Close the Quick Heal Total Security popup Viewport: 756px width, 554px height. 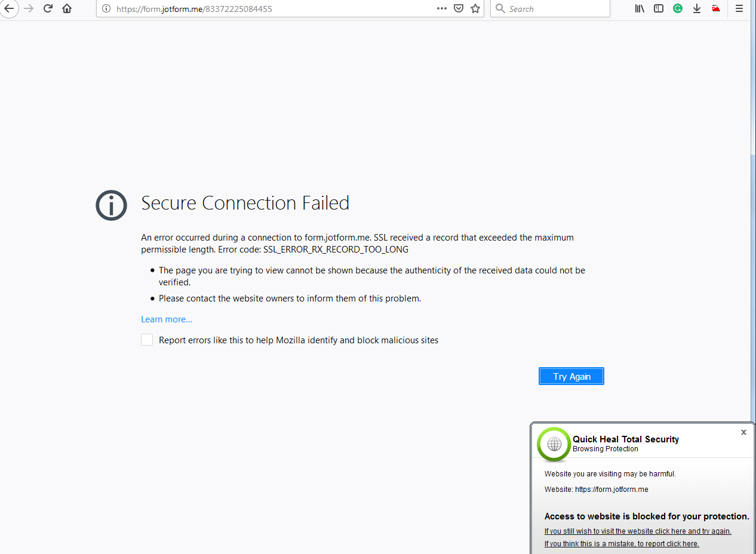[x=743, y=432]
